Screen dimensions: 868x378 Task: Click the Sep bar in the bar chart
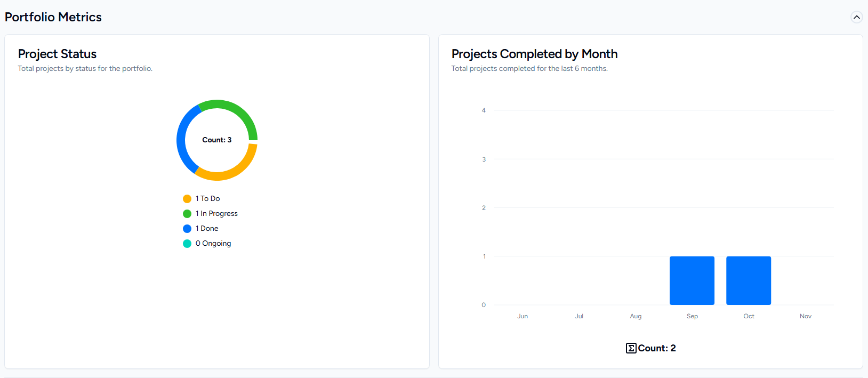(692, 280)
